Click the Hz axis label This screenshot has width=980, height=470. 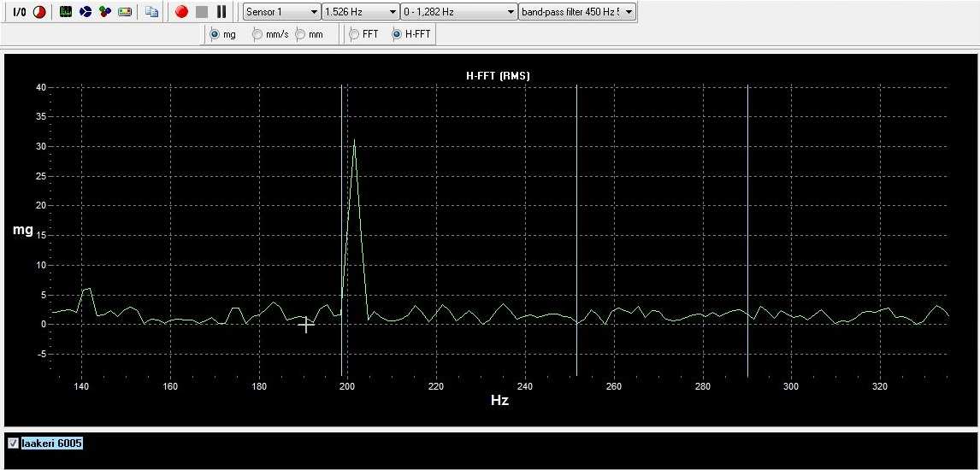click(499, 401)
